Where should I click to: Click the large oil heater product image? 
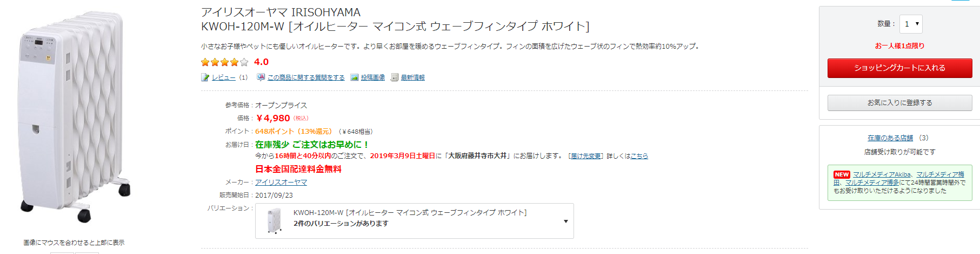click(x=76, y=116)
